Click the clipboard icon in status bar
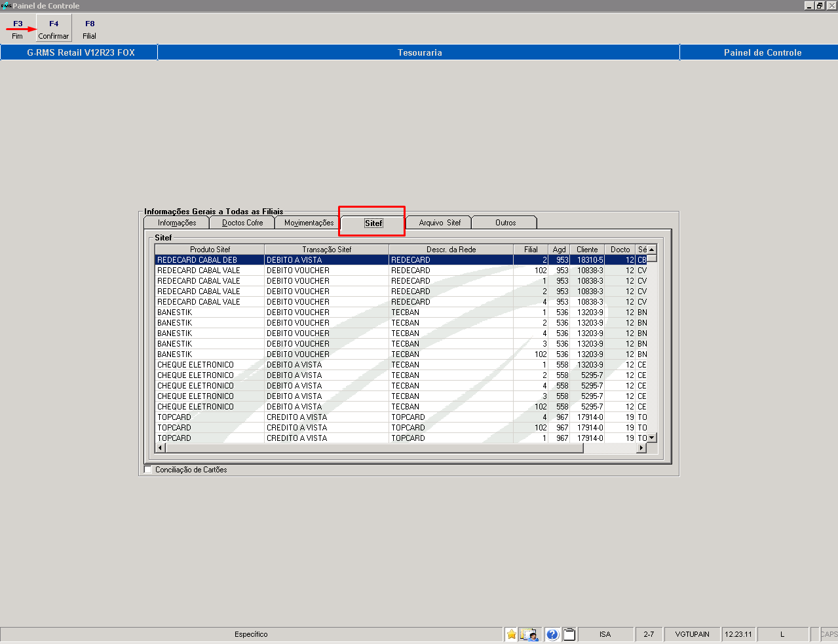The width and height of the screenshot is (838, 644). coord(569,634)
